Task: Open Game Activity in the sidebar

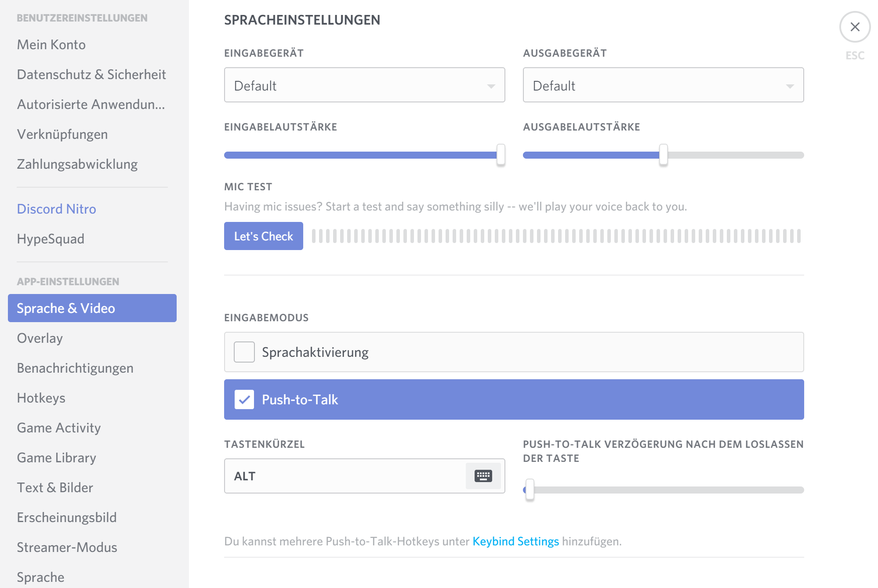Action: click(x=59, y=428)
